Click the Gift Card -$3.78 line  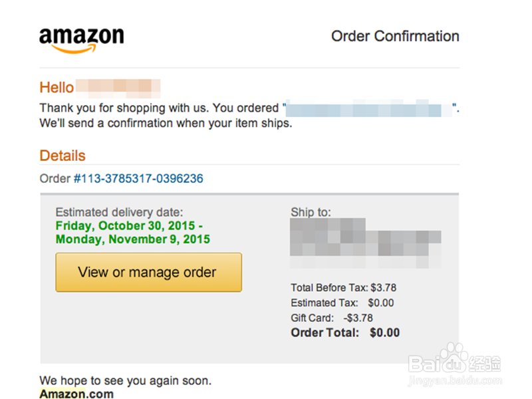[x=331, y=318]
